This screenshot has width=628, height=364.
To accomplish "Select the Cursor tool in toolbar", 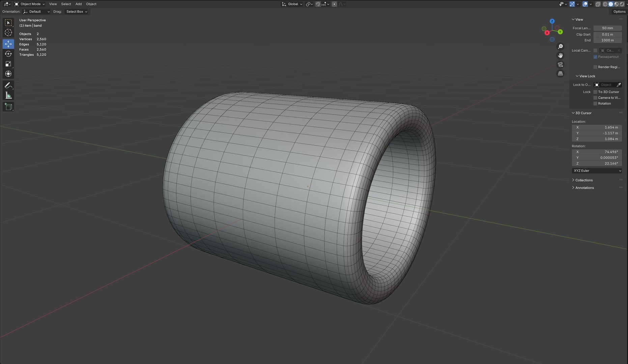I will coord(8,33).
